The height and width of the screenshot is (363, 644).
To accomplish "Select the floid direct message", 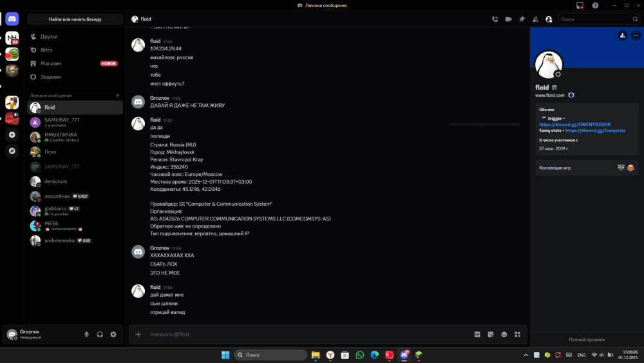I will [x=75, y=107].
